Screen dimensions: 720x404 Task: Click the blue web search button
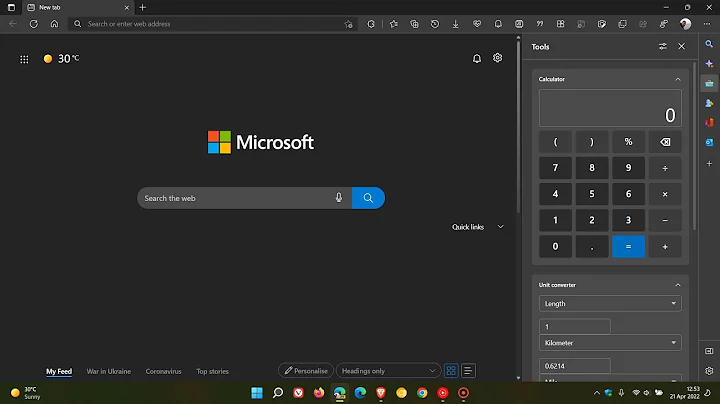[368, 198]
